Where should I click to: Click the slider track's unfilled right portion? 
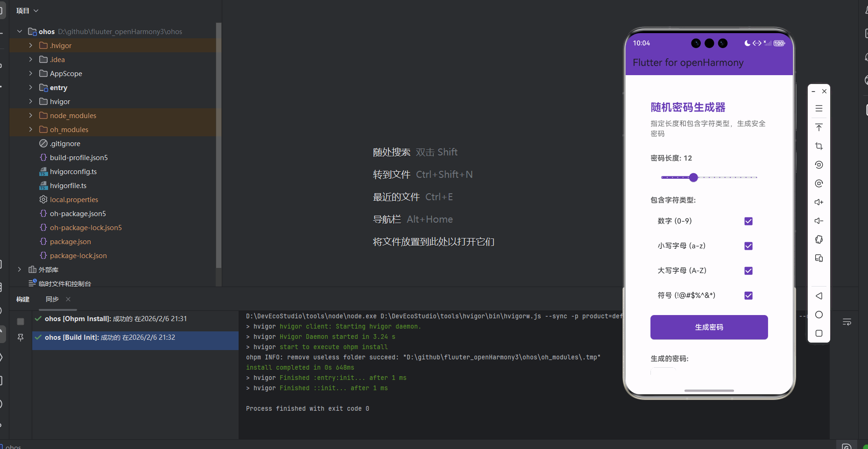[x=727, y=177]
